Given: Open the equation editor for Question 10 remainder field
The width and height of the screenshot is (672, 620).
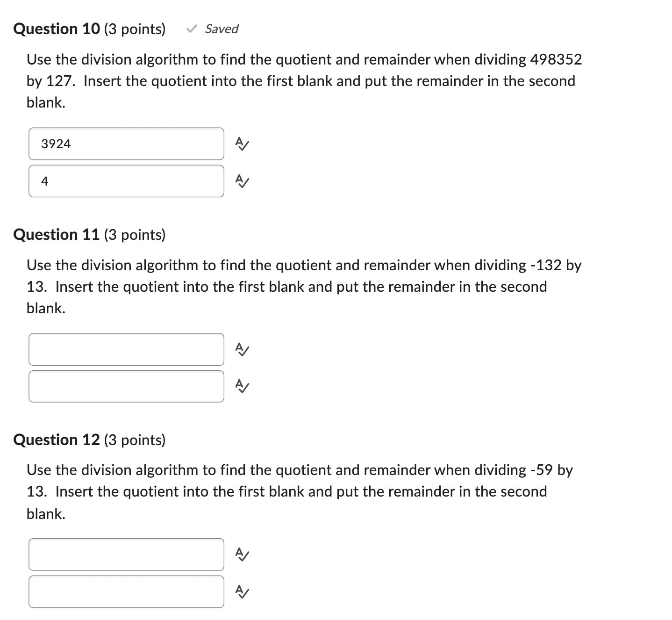Looking at the screenshot, I should click(x=242, y=180).
